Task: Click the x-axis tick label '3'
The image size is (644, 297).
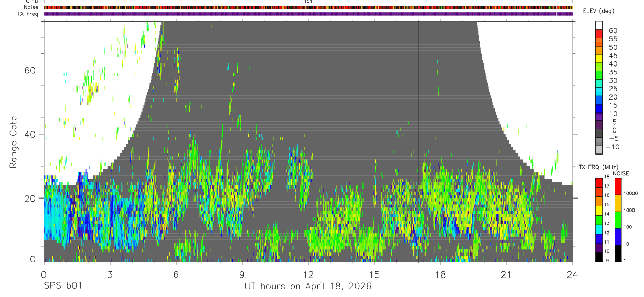Action: pyautogui.click(x=110, y=275)
